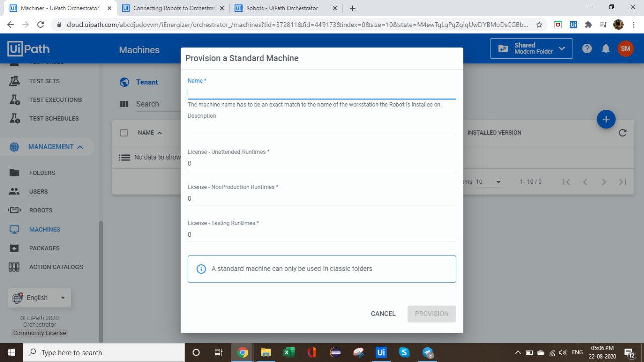644x362 pixels.
Task: Click the Name input field in dialog
Action: click(x=321, y=93)
